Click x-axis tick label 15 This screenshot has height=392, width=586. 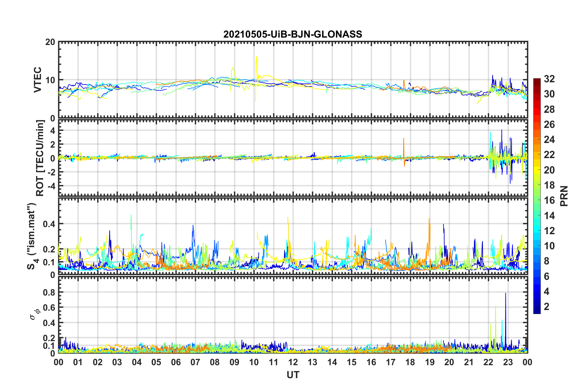[352, 362]
